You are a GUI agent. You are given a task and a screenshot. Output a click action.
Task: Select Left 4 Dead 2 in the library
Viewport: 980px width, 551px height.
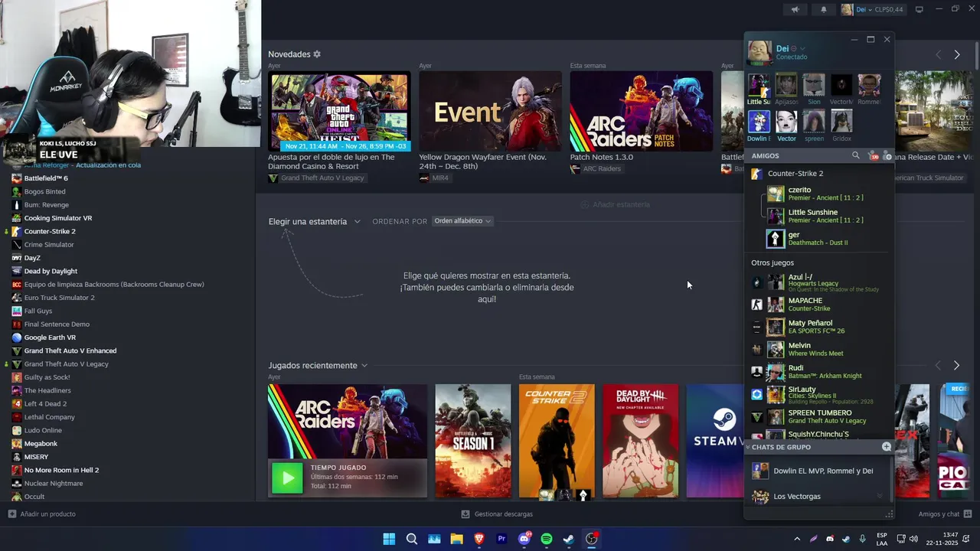[x=45, y=403]
